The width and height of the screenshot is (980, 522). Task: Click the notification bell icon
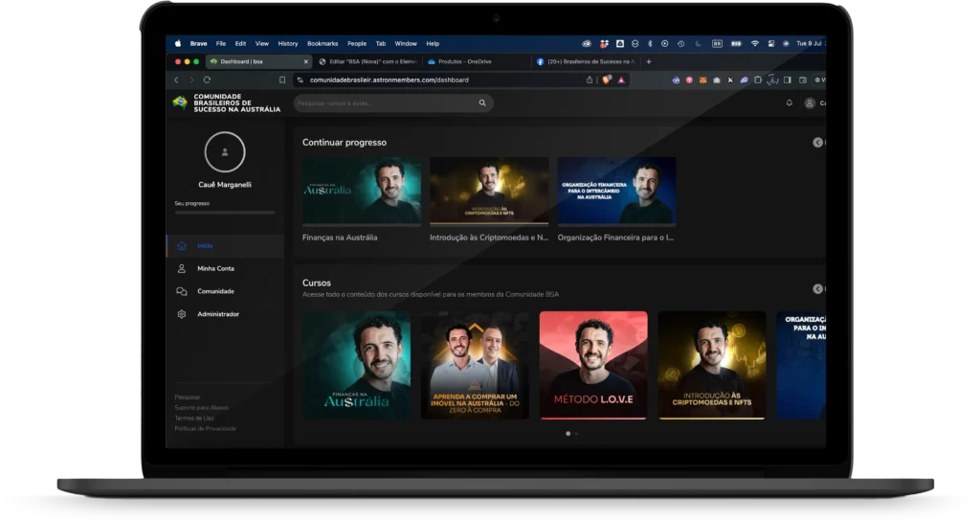pos(789,102)
